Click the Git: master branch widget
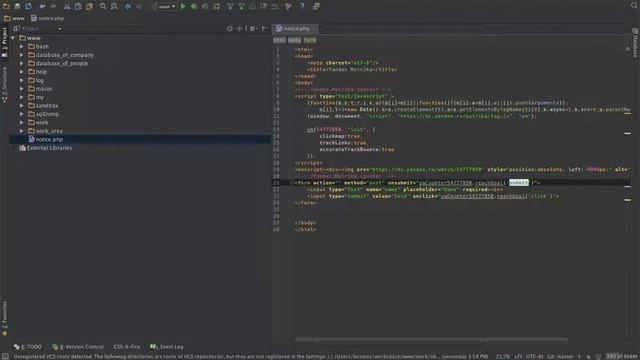640x360 pixels. (x=560, y=356)
